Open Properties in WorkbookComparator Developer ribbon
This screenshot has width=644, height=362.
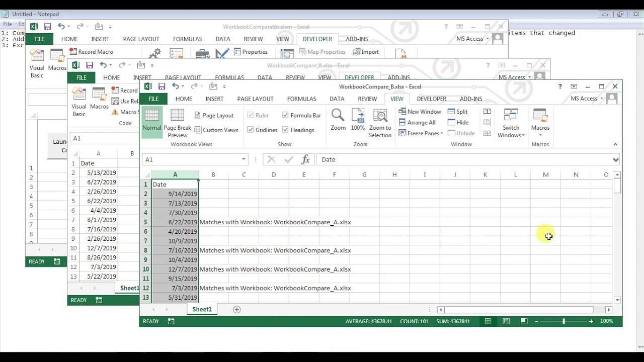[x=250, y=52]
